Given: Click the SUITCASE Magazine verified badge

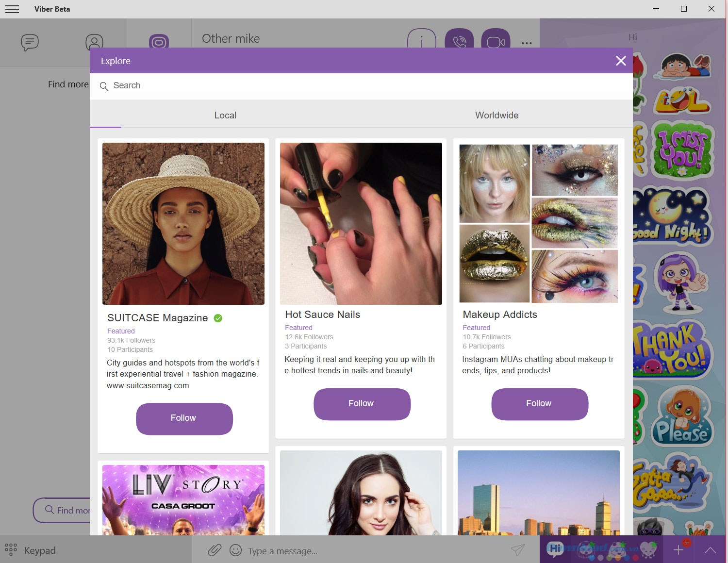Looking at the screenshot, I should point(218,318).
